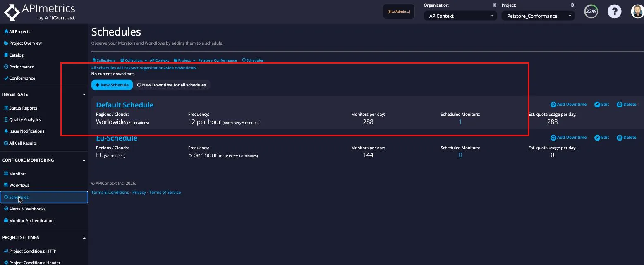The height and width of the screenshot is (265, 644).
Task: Open Project Conditions: HTTP
Action: pyautogui.click(x=30, y=251)
